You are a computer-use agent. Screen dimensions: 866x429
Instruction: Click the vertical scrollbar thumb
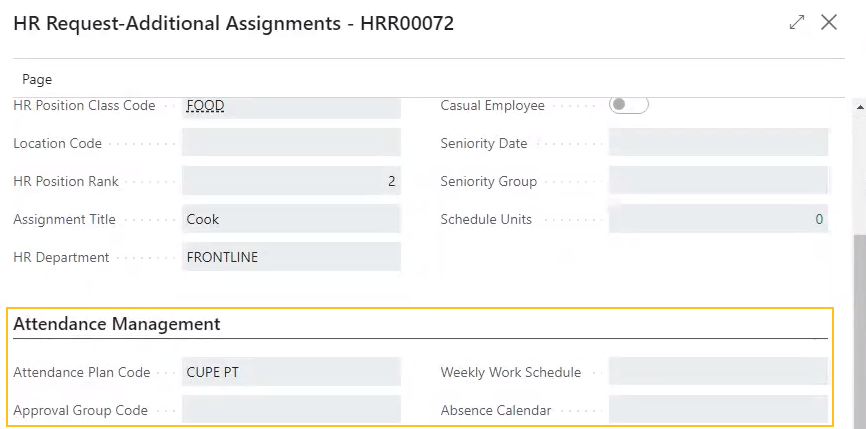tap(858, 330)
